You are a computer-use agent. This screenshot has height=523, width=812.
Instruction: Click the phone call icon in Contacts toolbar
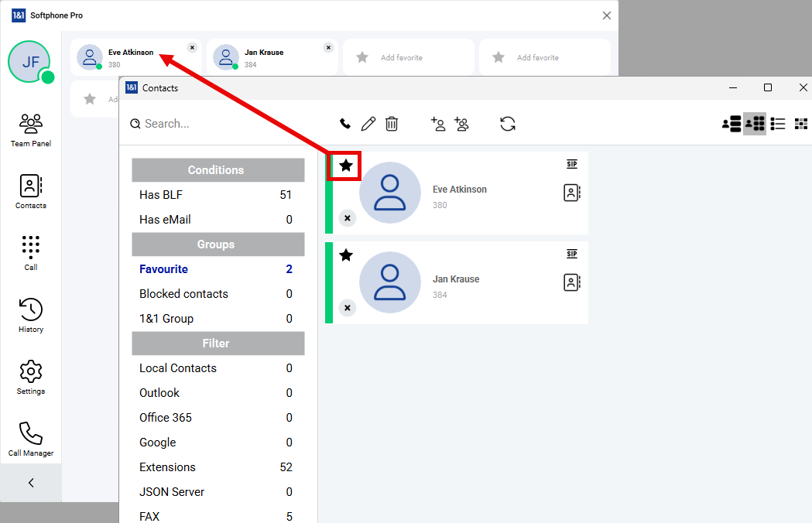[345, 124]
